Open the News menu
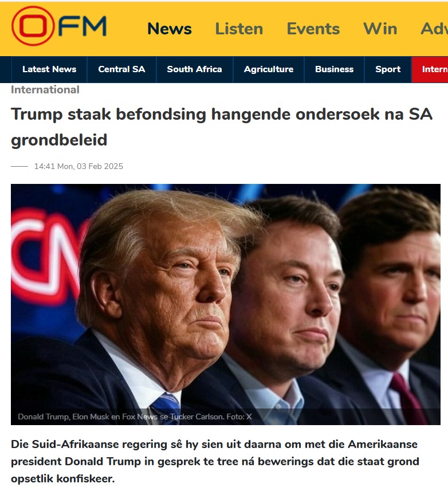448x491 pixels. 170,29
